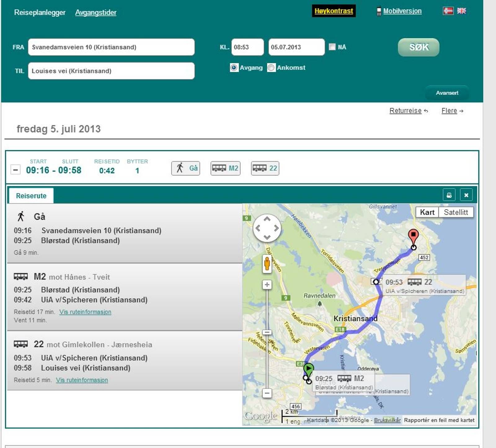Switch to the English flag language
496x448 pixels.
pos(461,11)
